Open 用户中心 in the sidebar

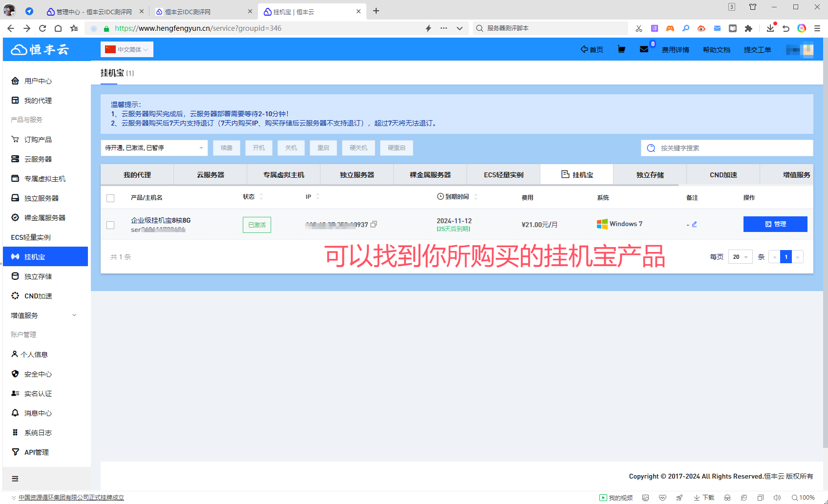pos(38,81)
